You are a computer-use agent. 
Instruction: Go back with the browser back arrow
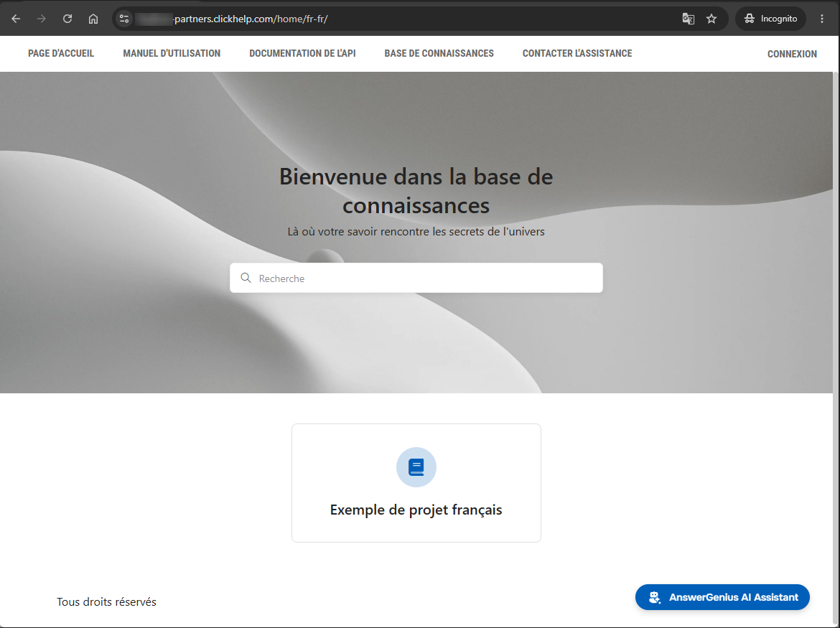pos(16,19)
